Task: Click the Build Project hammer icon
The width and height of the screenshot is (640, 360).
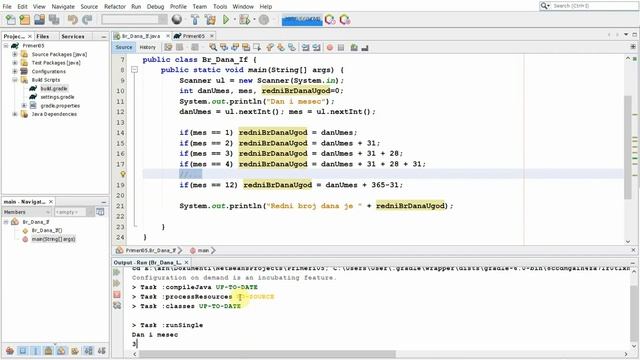Action: coord(195,20)
